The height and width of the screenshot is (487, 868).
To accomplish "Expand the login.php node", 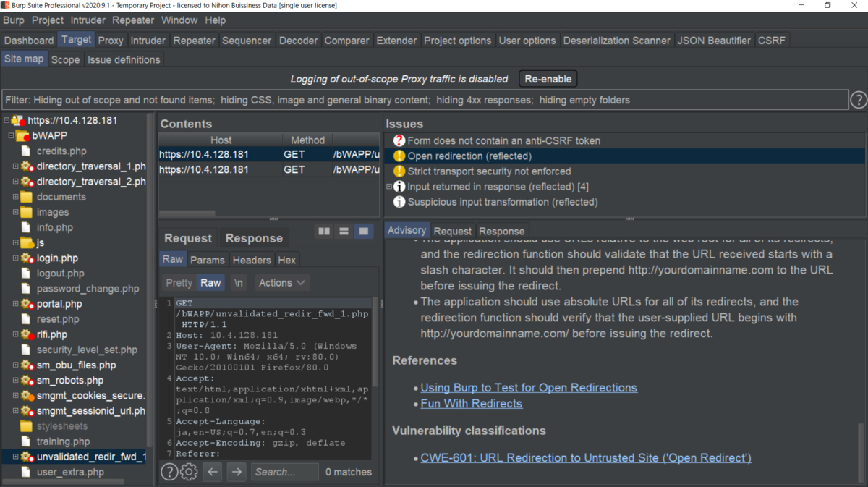I will coord(16,258).
